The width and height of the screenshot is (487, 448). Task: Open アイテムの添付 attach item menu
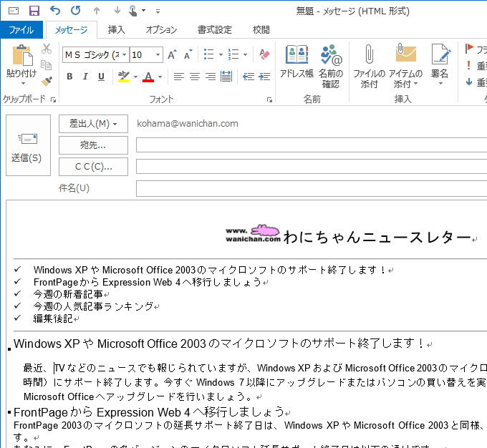tap(405, 67)
